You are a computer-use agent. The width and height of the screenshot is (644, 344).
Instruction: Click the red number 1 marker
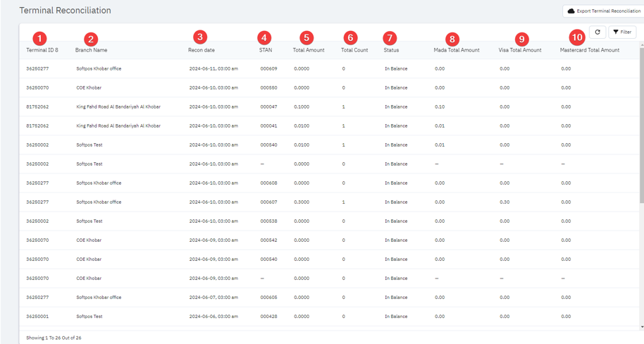pyautogui.click(x=39, y=38)
